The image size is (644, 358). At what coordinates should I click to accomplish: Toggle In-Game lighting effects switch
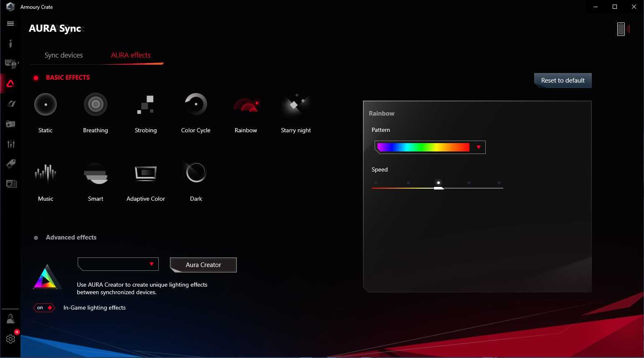(44, 308)
